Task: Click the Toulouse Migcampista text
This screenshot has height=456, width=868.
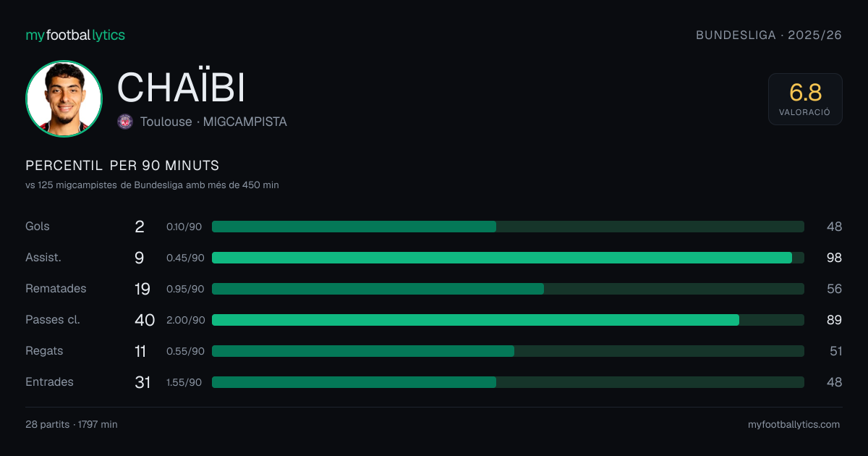Action: 213,122
